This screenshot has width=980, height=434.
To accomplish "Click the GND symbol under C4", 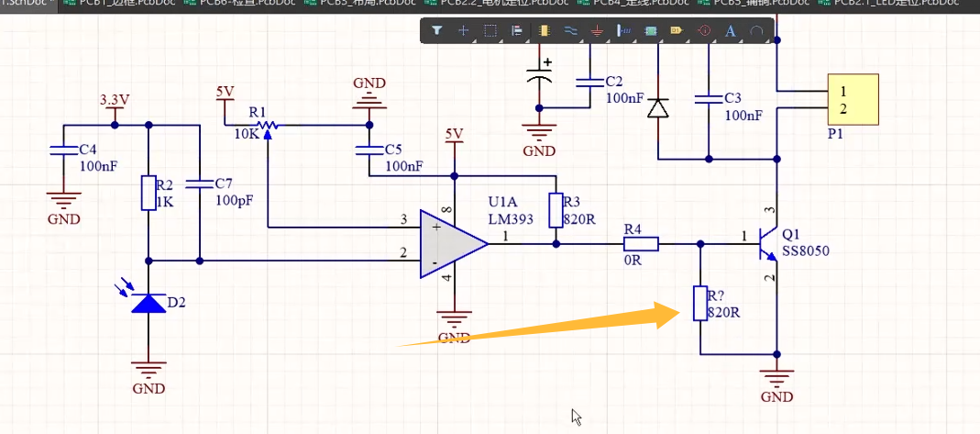I will click(x=64, y=201).
